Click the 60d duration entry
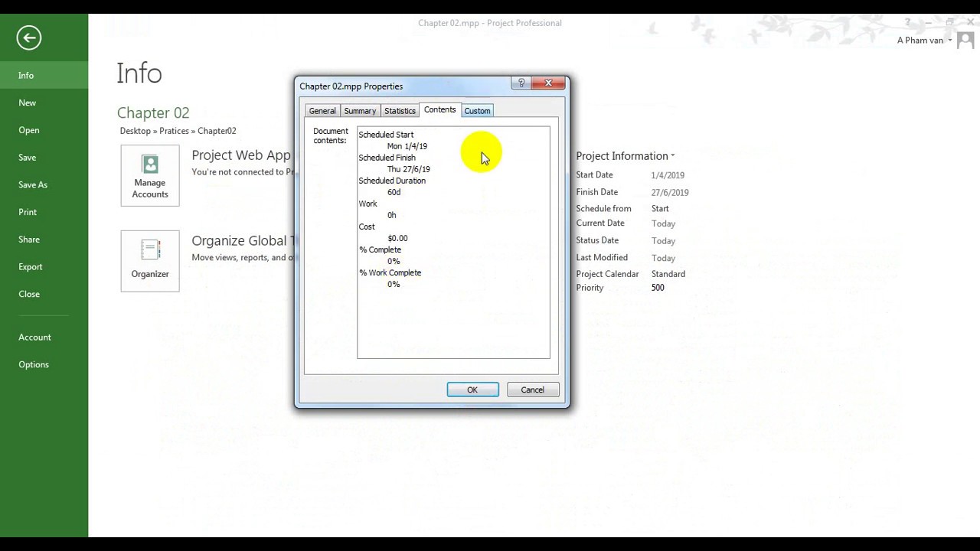This screenshot has height=551, width=980. point(394,192)
